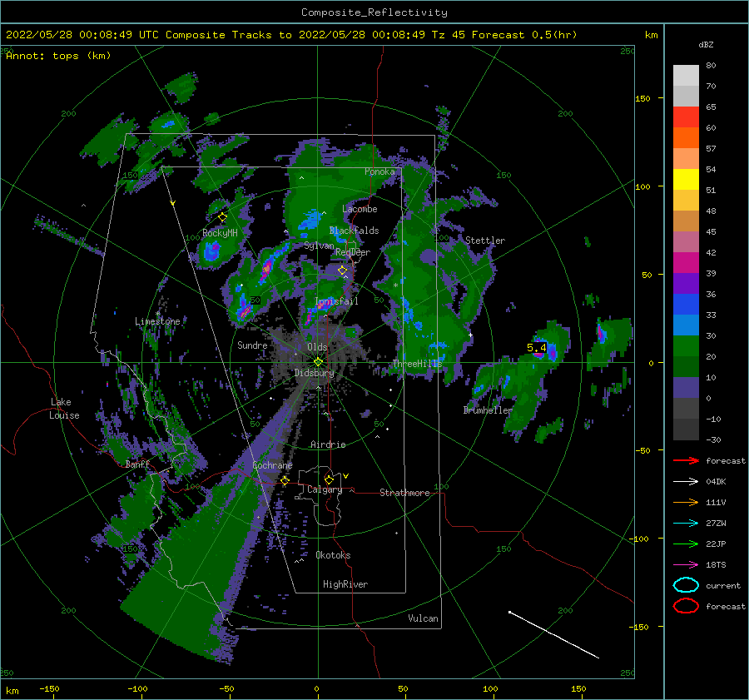This screenshot has width=749, height=700.
Task: Select yellow diamond marker below RedDeer label
Action: (x=342, y=271)
